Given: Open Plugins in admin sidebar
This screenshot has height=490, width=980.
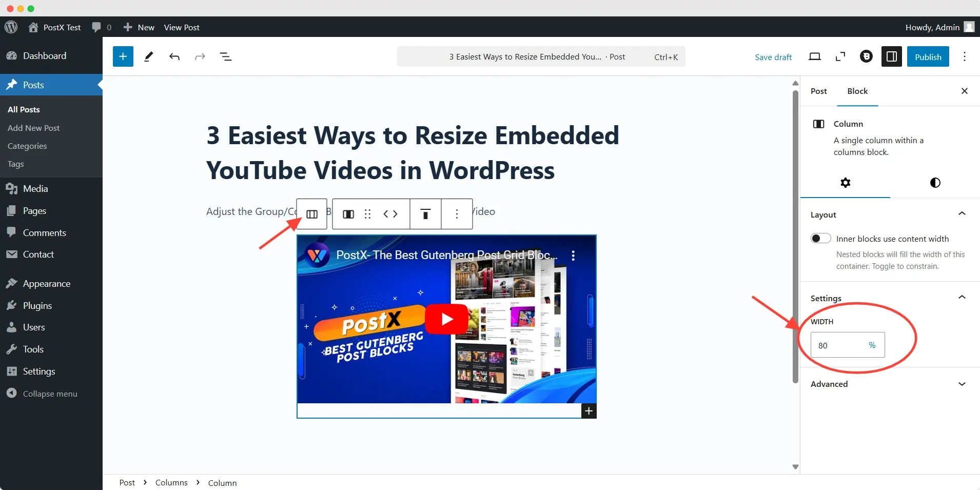Looking at the screenshot, I should pos(51,306).
